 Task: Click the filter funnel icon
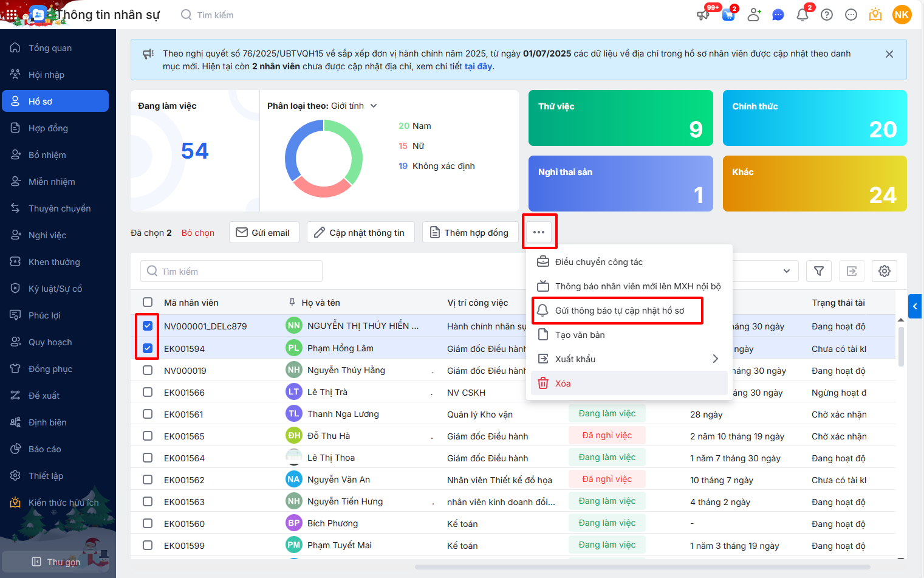pos(819,271)
